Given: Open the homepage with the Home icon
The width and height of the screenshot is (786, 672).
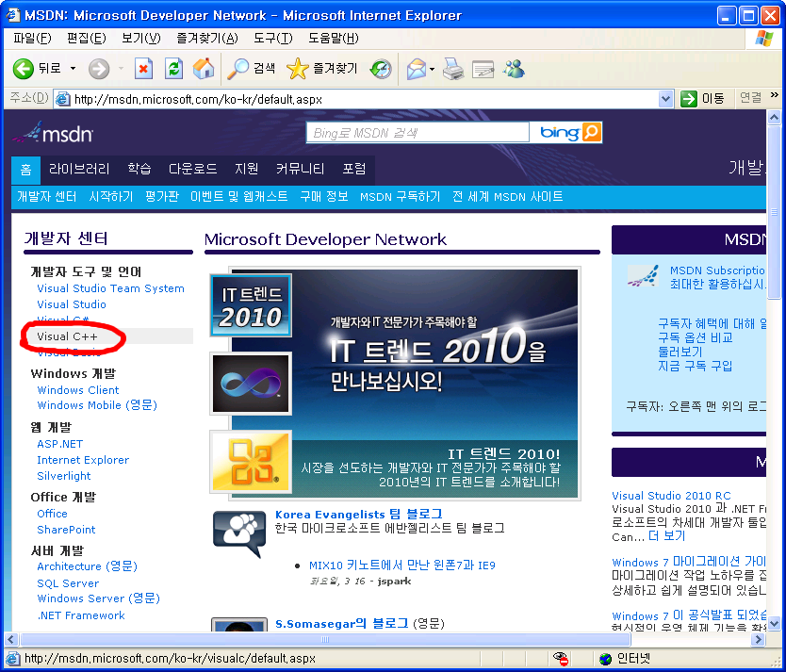Looking at the screenshot, I should (x=202, y=69).
